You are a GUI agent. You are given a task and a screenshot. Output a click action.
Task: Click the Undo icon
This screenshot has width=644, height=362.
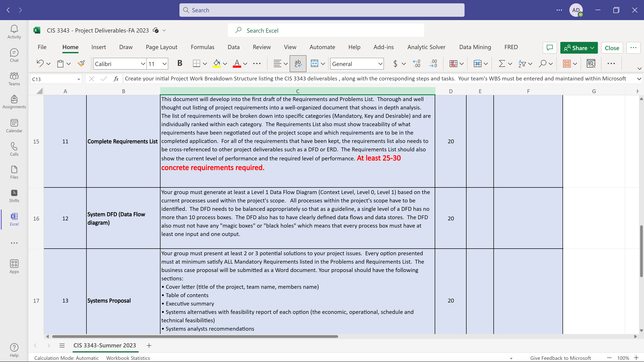pyautogui.click(x=40, y=64)
